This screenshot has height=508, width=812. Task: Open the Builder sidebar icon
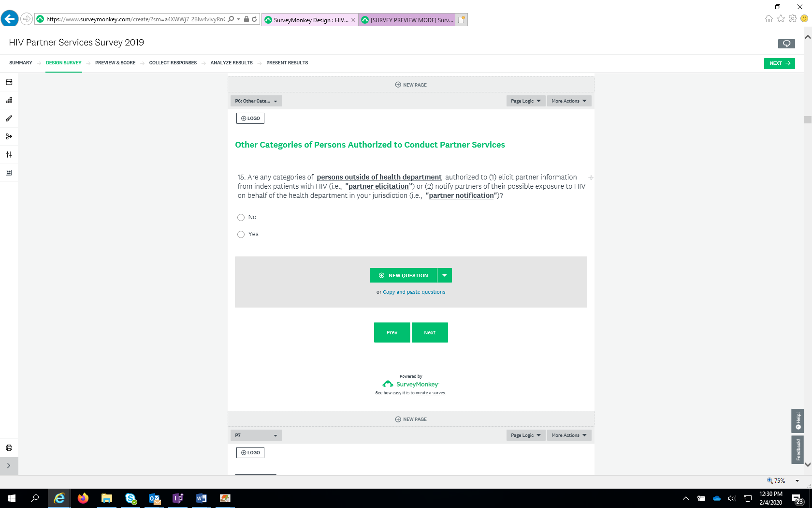pos(9,100)
